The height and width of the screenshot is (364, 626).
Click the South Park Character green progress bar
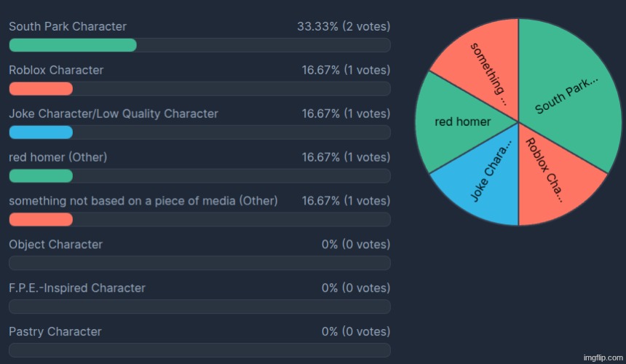click(x=73, y=45)
